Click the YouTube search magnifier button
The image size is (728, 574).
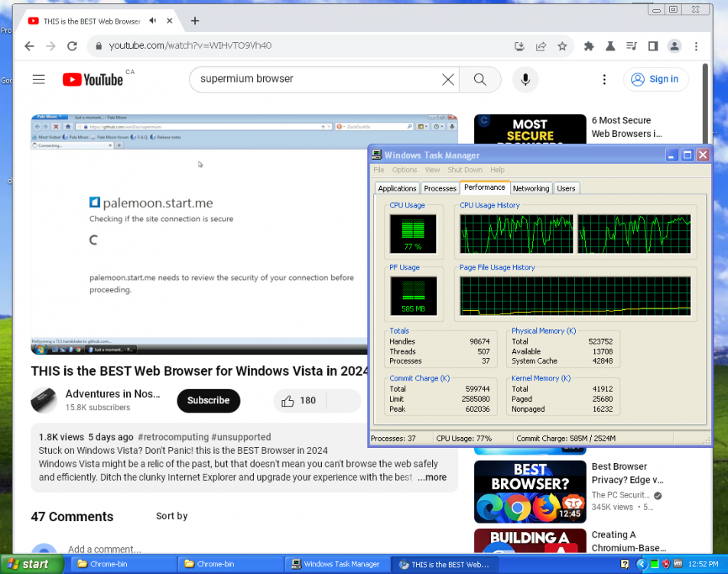[x=479, y=79]
